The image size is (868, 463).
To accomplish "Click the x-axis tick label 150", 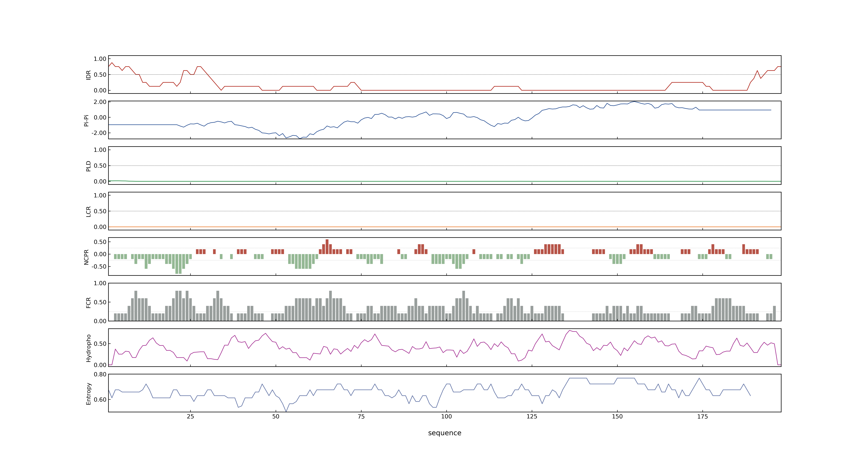I will (617, 416).
